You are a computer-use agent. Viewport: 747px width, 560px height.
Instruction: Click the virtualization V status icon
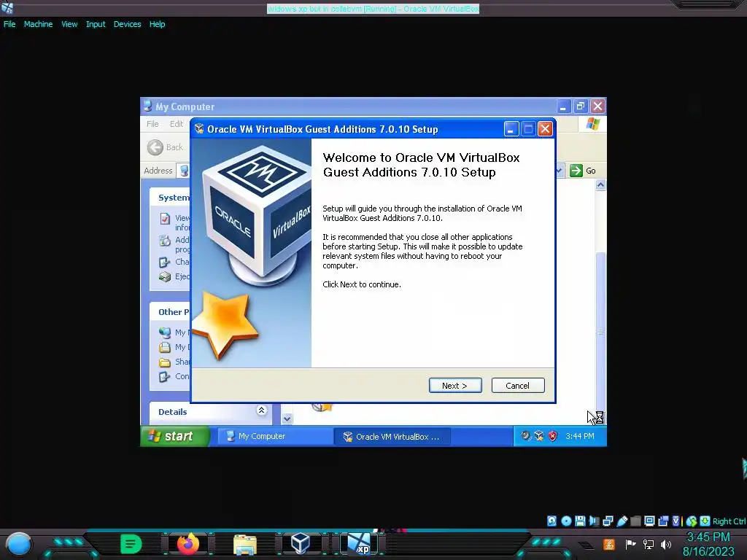[x=676, y=521]
